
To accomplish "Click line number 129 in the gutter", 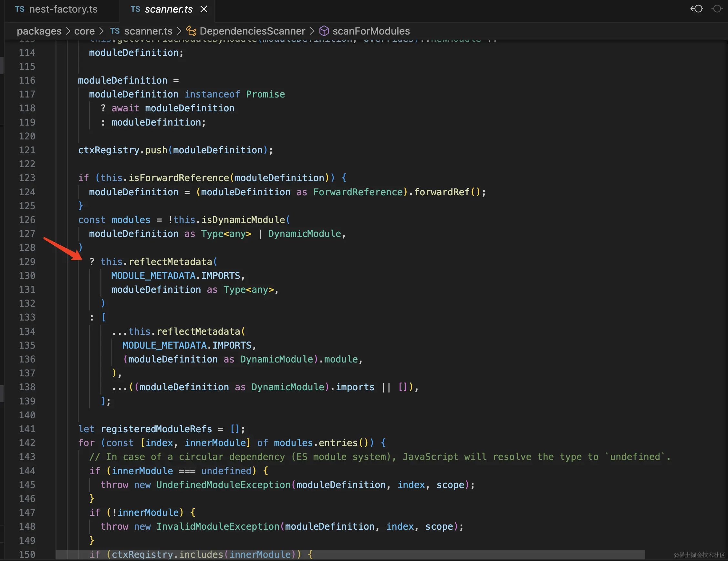I will pyautogui.click(x=27, y=261).
